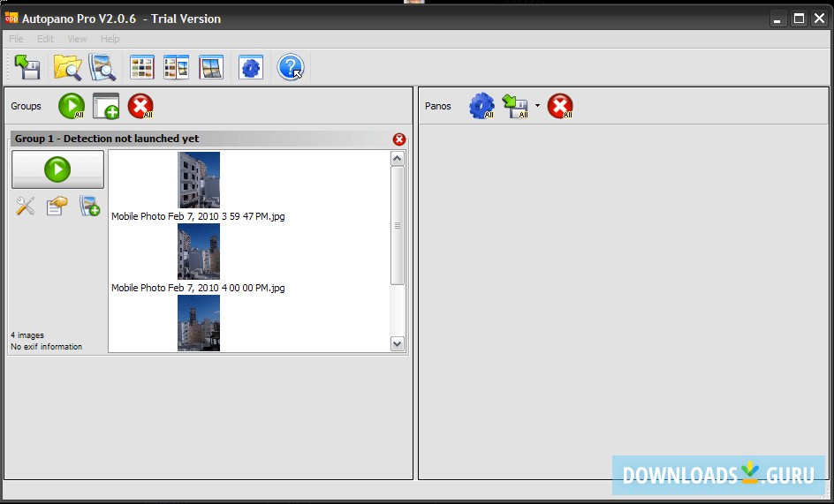The image size is (834, 504).
Task: Click the 4 images label
Action: tap(27, 335)
